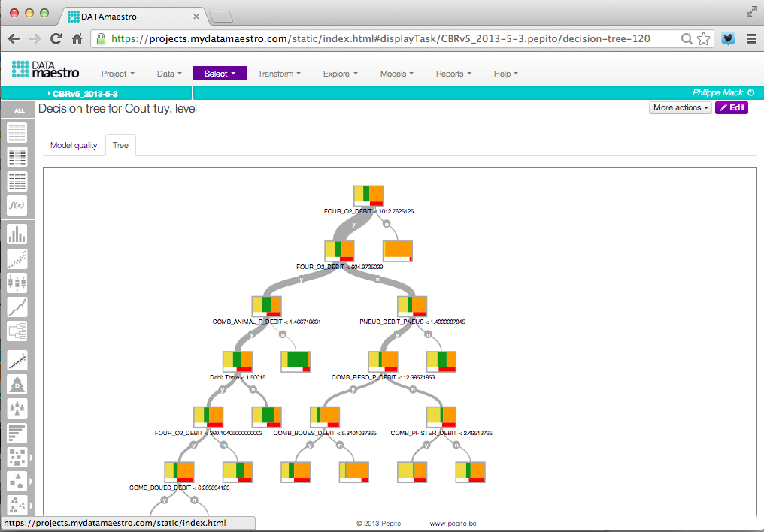Image resolution: width=764 pixels, height=532 pixels.
Task: Click the power logout icon beside Philippe Mack
Action: [x=750, y=93]
